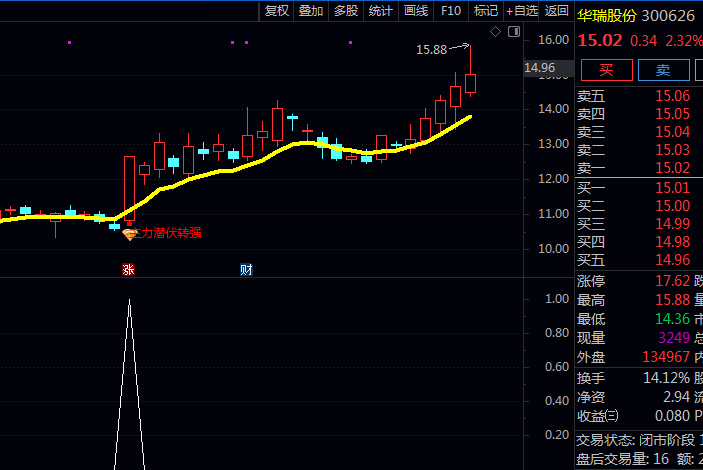Open the 统计 statistics tool
This screenshot has height=470, width=703.
[x=381, y=11]
